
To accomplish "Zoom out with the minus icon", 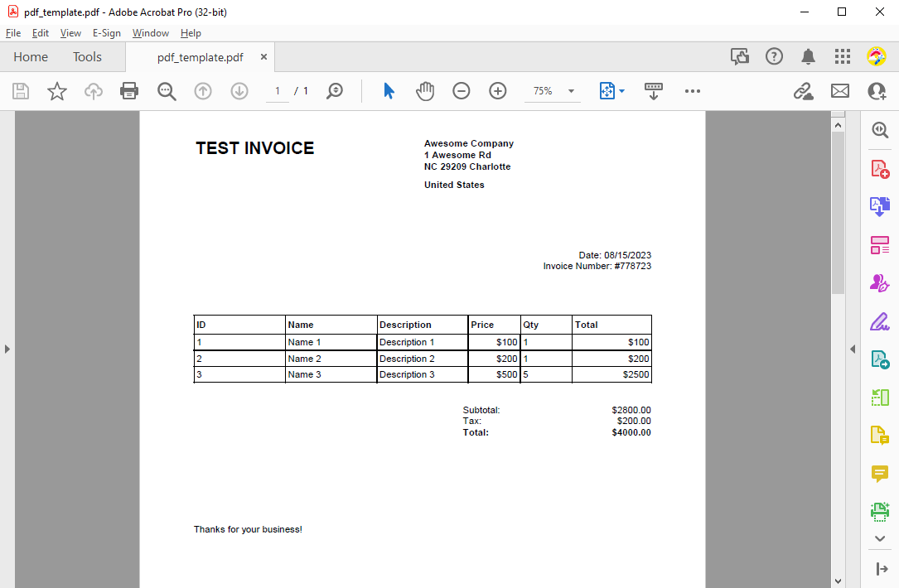I will pos(461,91).
